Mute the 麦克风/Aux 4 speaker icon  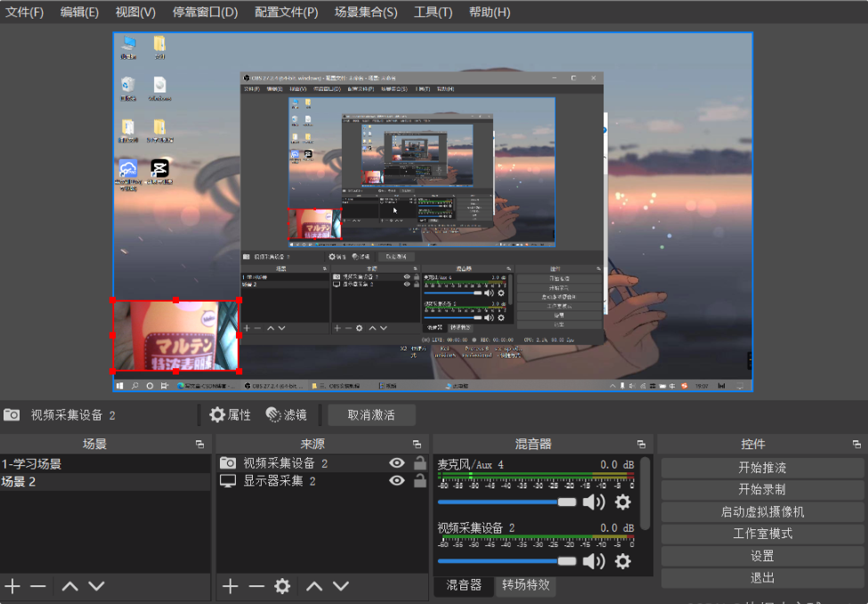(x=594, y=503)
